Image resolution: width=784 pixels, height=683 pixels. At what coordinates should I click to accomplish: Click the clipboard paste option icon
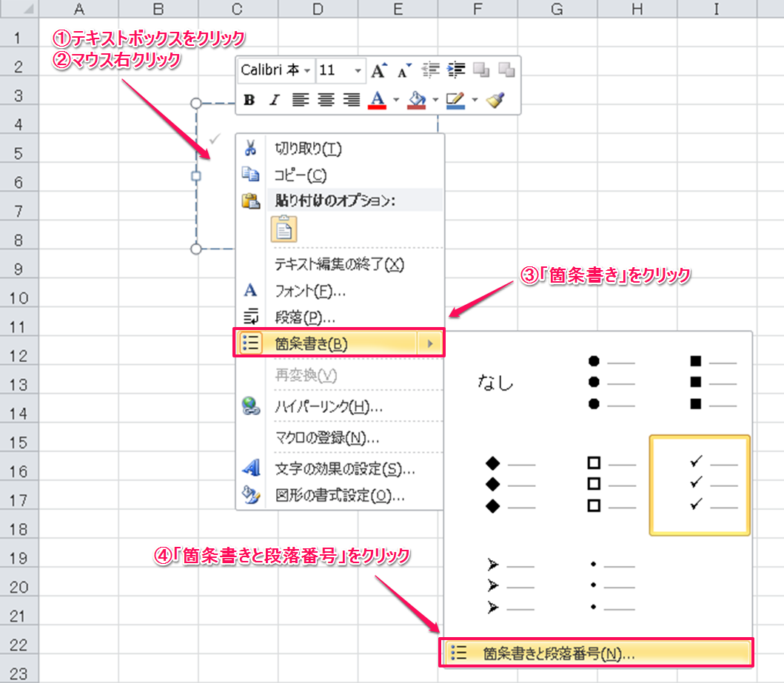coord(284,229)
